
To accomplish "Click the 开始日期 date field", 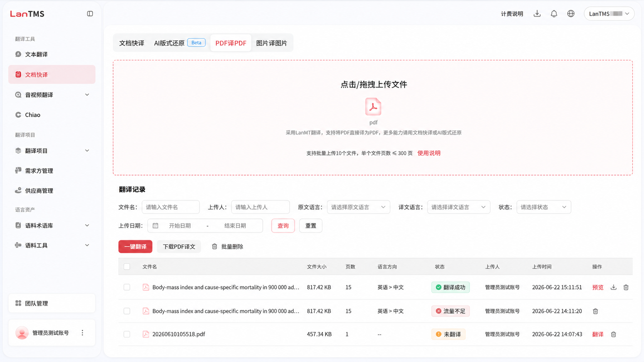I will click(x=180, y=226).
